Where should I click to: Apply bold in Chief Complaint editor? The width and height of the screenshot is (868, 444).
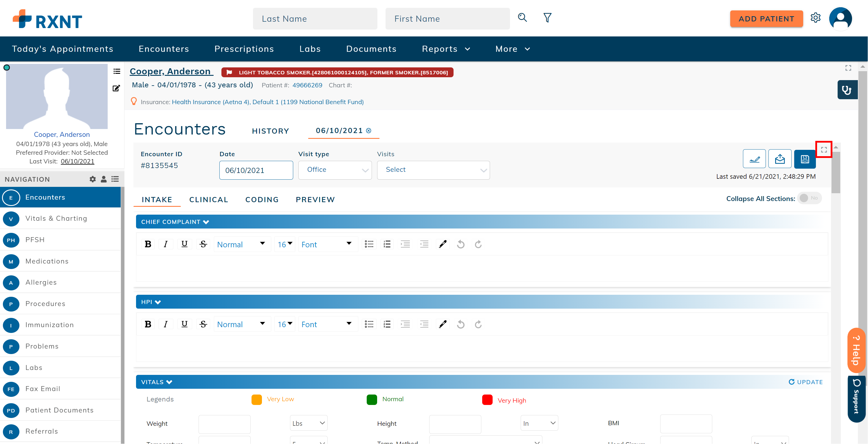click(148, 244)
